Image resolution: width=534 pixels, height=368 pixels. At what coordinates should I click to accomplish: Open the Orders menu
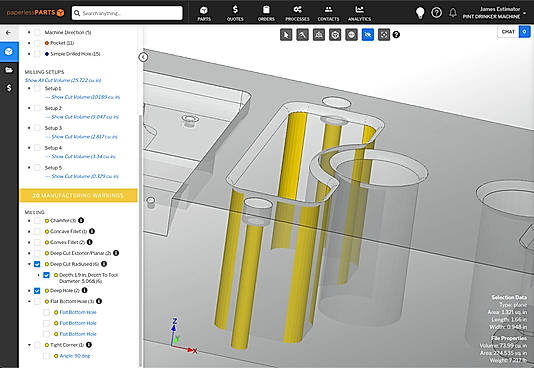tap(266, 14)
